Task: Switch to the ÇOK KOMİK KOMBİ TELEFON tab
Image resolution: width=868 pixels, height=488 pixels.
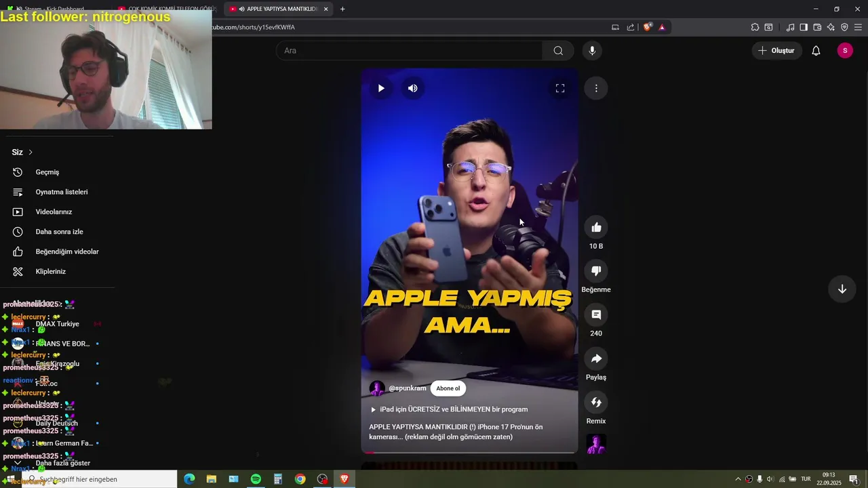Action: click(166, 9)
